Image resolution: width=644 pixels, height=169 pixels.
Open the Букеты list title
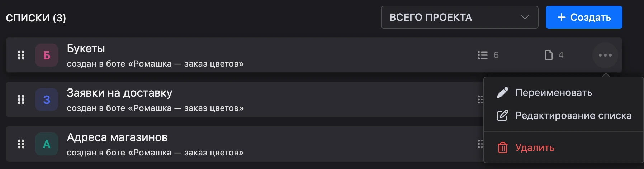tap(86, 48)
